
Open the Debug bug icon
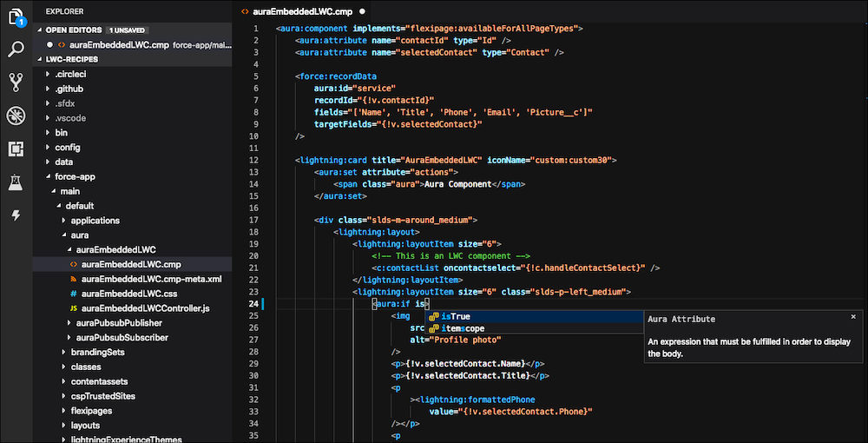pyautogui.click(x=16, y=116)
